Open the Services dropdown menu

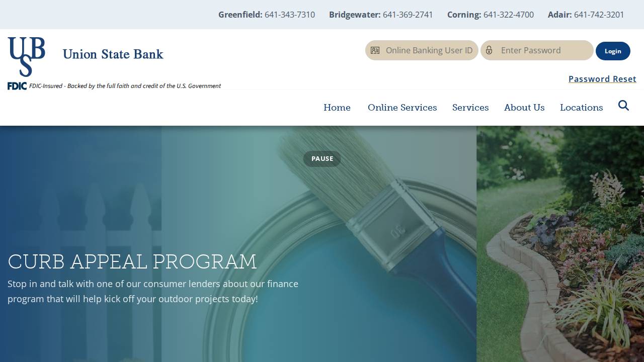[470, 108]
